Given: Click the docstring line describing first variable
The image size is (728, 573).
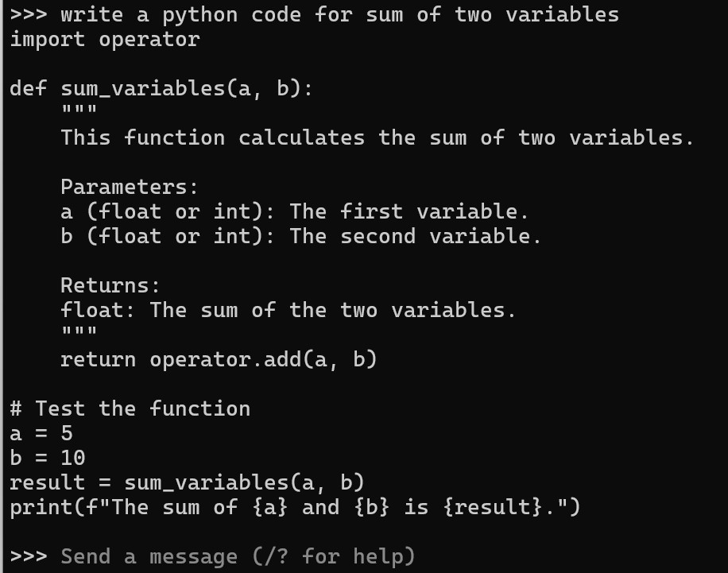Looking at the screenshot, I should (x=294, y=211).
